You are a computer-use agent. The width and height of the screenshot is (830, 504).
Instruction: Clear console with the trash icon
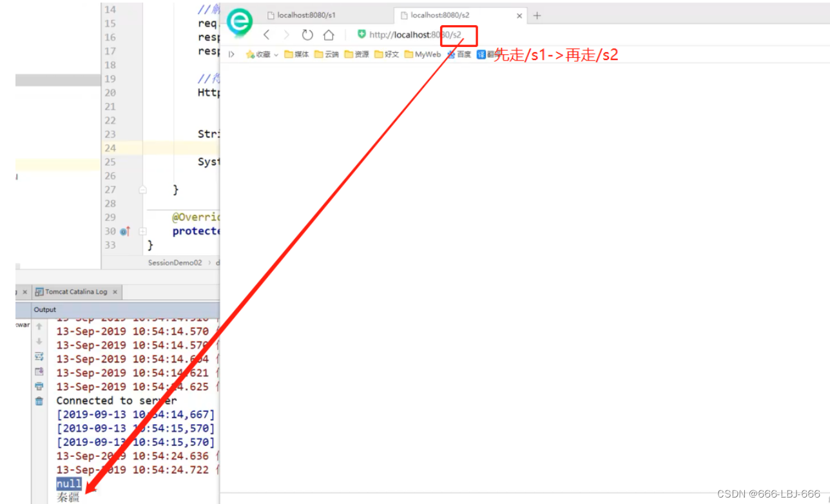coord(39,401)
